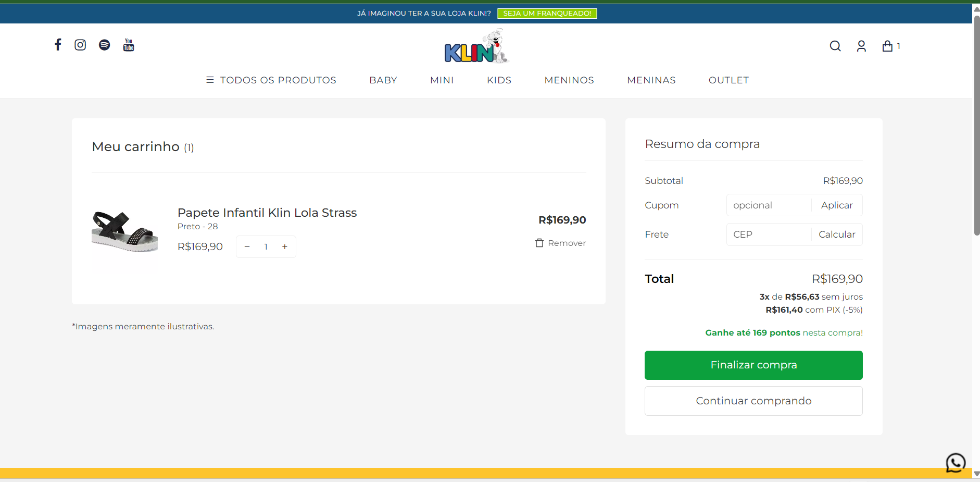Open the WhatsApp chat bubble
980x482 pixels.
pos(956,462)
